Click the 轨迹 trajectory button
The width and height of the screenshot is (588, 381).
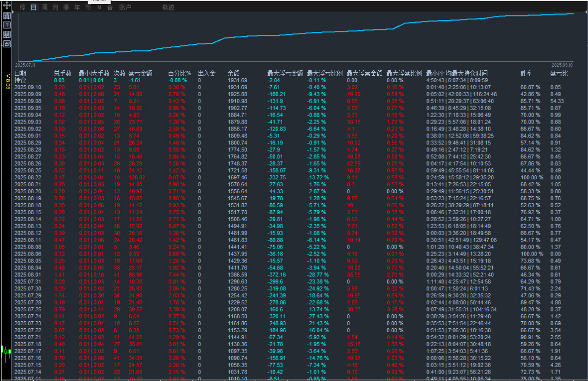(x=168, y=7)
